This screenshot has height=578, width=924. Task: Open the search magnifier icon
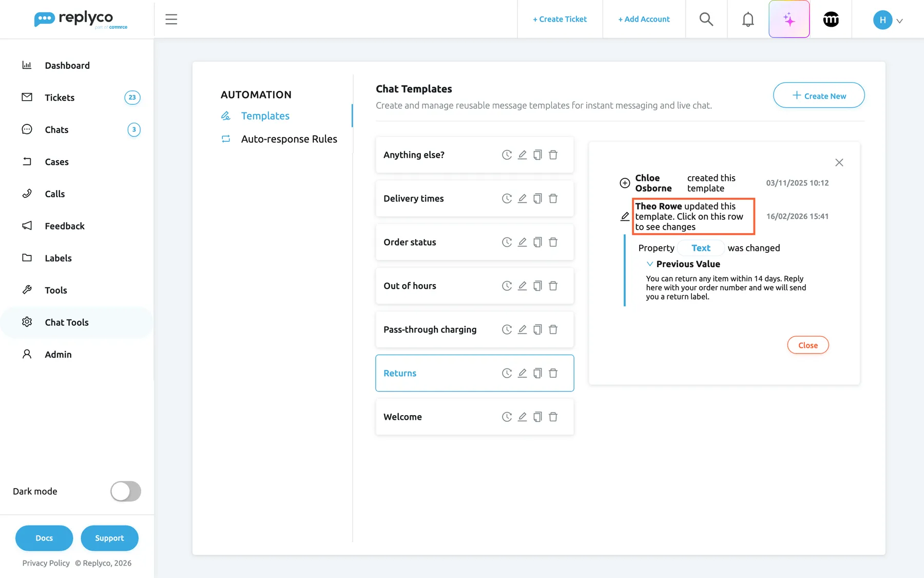[x=706, y=19]
